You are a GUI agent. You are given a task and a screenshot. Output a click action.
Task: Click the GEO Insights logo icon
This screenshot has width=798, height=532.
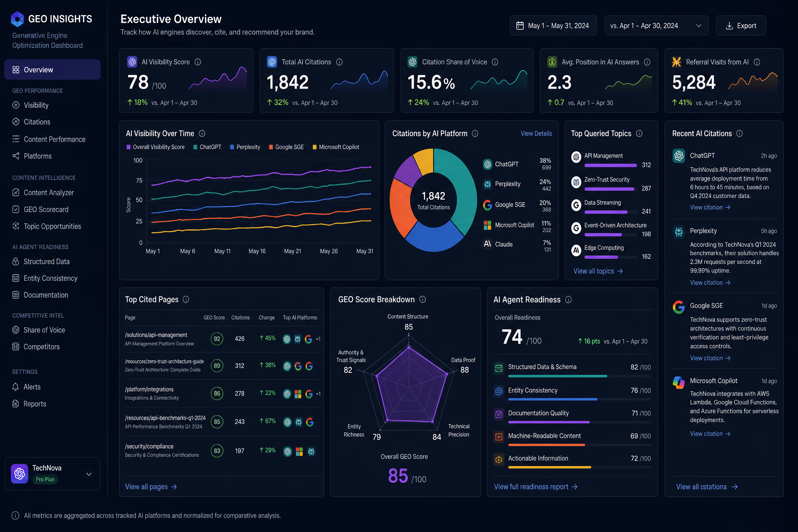(x=17, y=19)
